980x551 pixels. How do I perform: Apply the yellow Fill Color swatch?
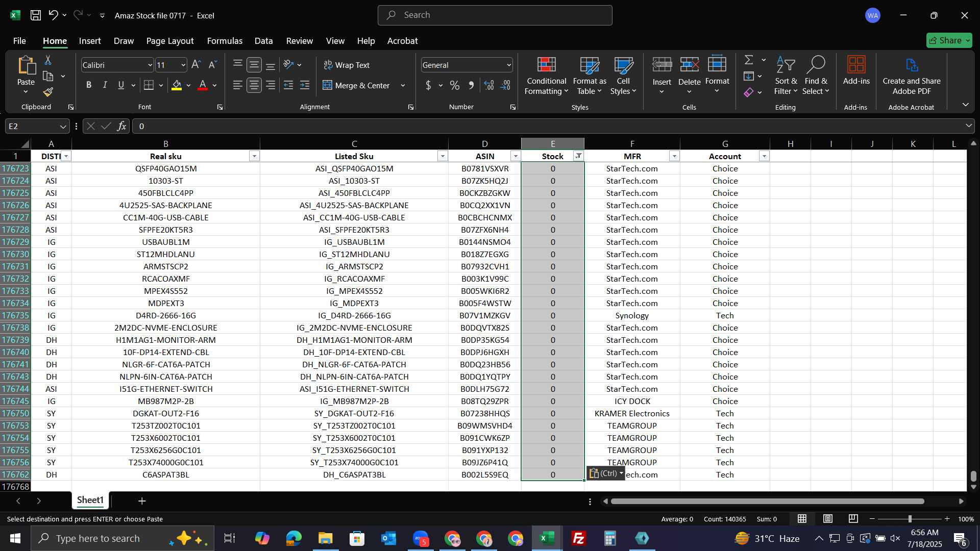[177, 85]
